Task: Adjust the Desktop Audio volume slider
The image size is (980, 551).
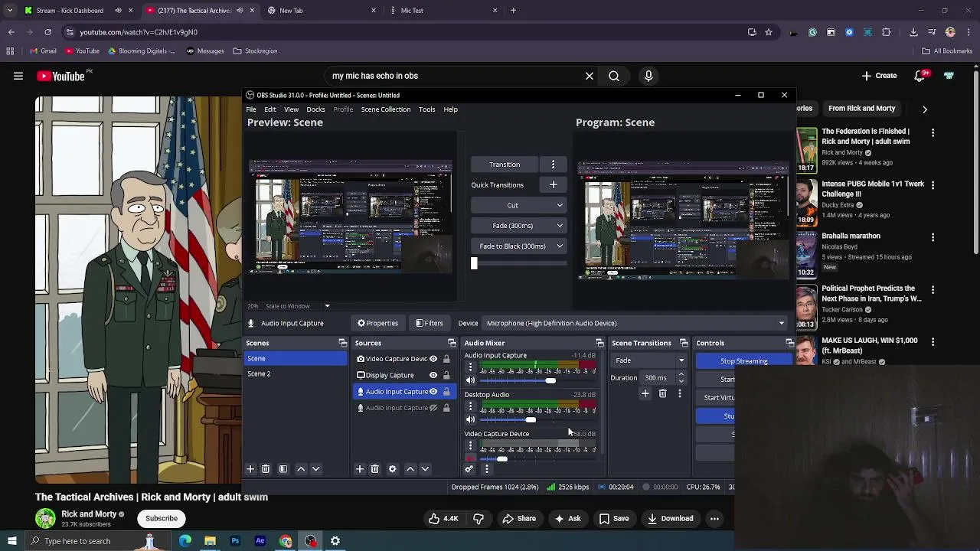Action: [531, 419]
